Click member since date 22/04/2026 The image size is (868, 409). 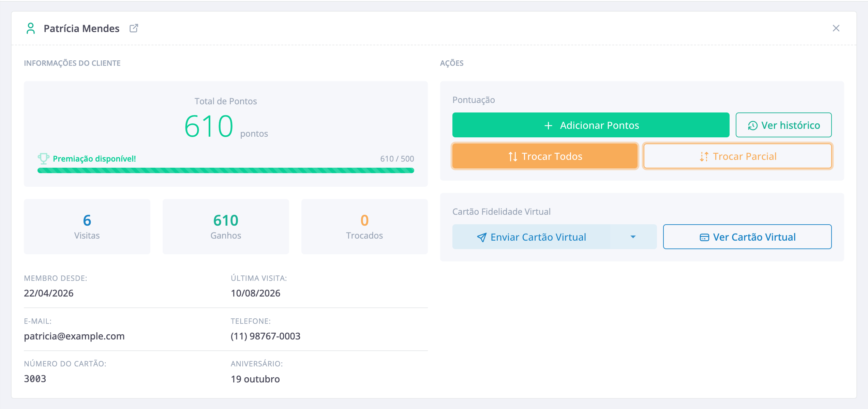[49, 293]
